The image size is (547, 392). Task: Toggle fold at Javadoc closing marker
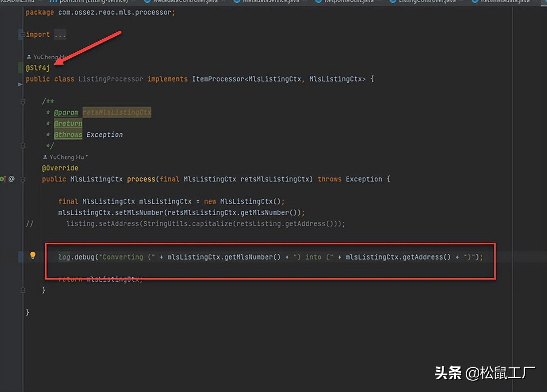(23, 146)
